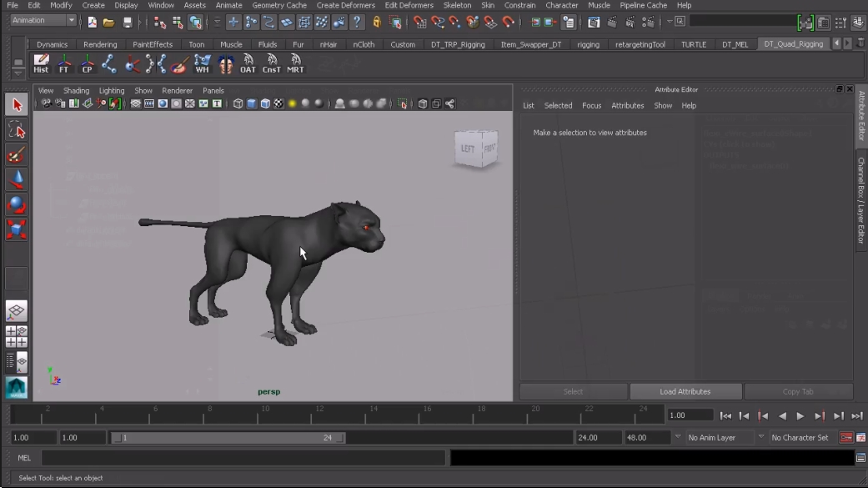Open shelf options arrow at shelf left

pos(18,73)
